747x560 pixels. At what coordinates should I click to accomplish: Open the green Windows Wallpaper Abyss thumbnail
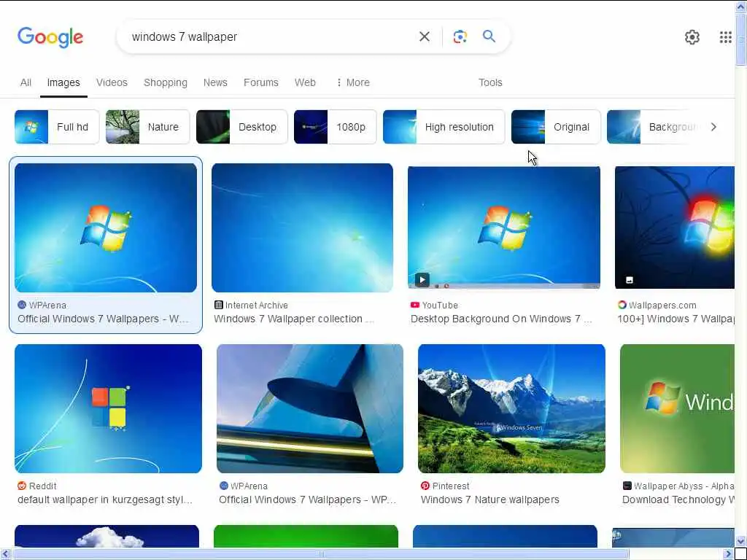[677, 408]
